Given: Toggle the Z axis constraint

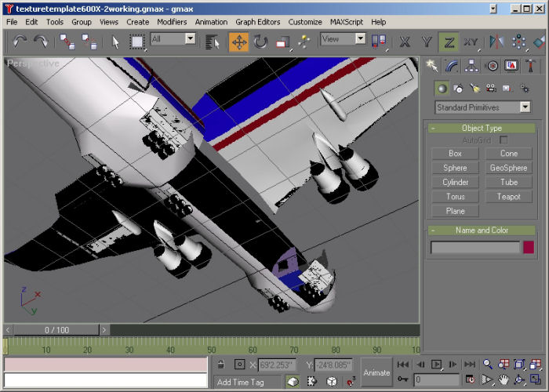Looking at the screenshot, I should pos(449,42).
